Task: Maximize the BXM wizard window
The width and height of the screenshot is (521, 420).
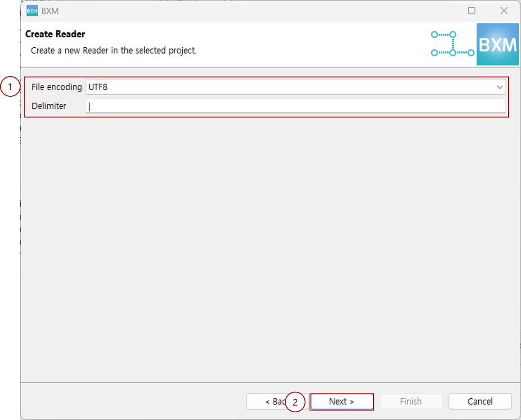Action: coord(472,11)
